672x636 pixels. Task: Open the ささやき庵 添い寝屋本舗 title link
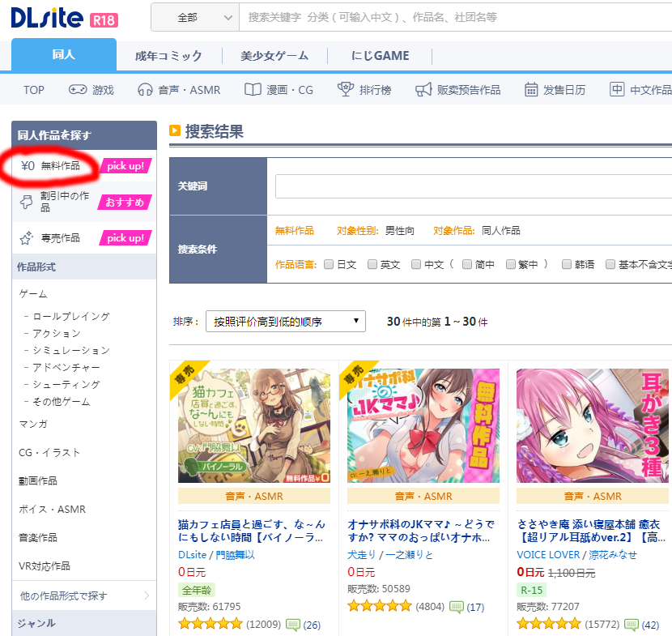[x=591, y=531]
